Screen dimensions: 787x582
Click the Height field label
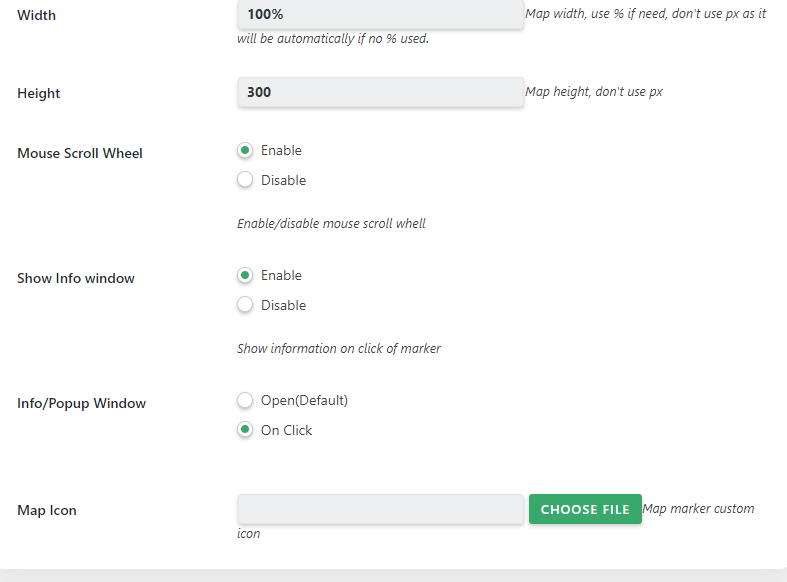click(39, 93)
